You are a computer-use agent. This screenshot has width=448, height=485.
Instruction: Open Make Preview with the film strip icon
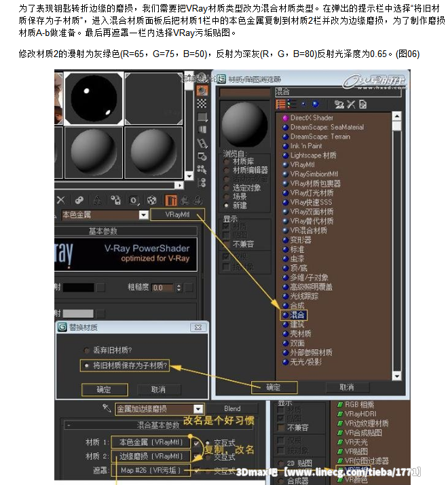(202, 143)
